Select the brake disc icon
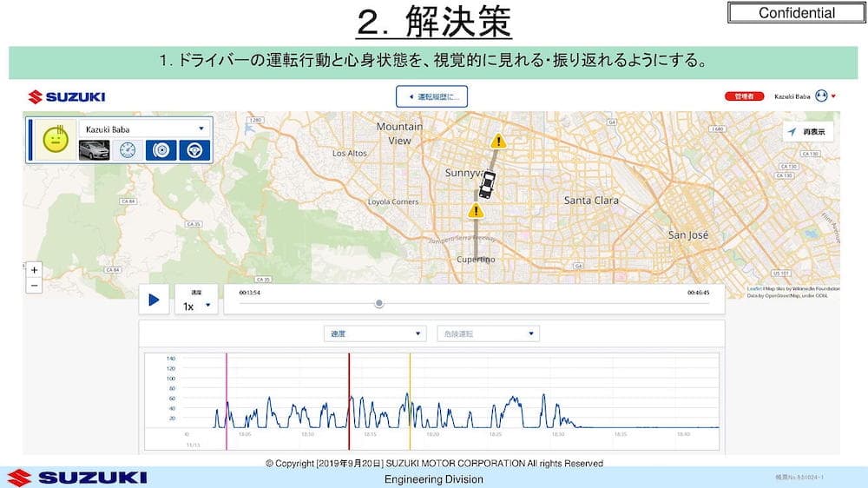 (x=161, y=150)
